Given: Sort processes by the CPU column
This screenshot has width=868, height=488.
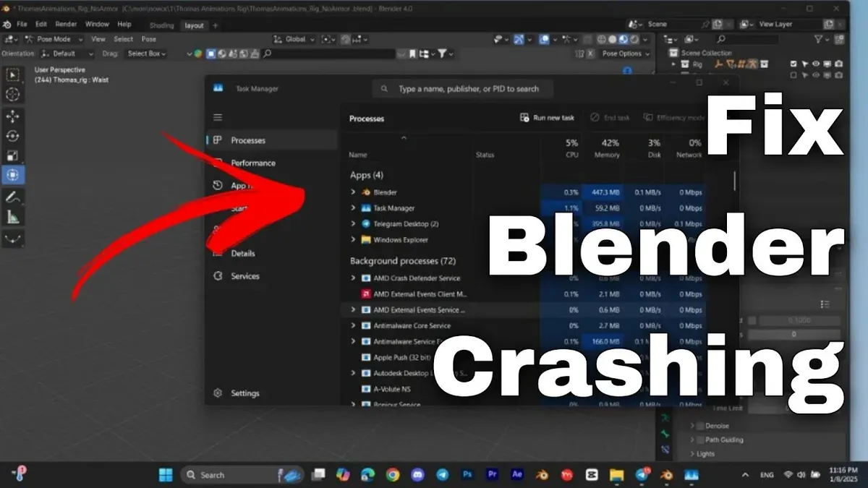Looking at the screenshot, I should pyautogui.click(x=561, y=148).
